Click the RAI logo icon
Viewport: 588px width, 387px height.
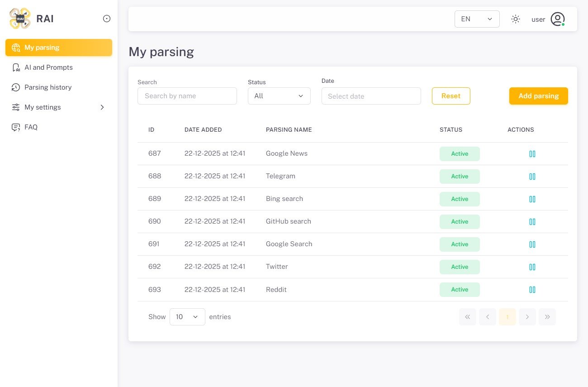(x=20, y=19)
